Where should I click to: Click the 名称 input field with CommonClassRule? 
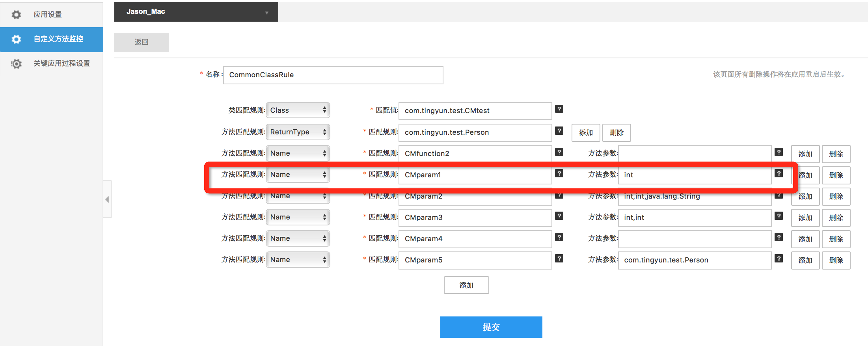(x=333, y=75)
